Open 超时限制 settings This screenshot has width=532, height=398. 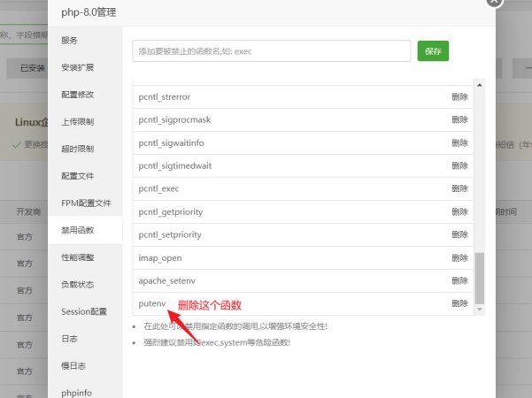click(x=77, y=149)
